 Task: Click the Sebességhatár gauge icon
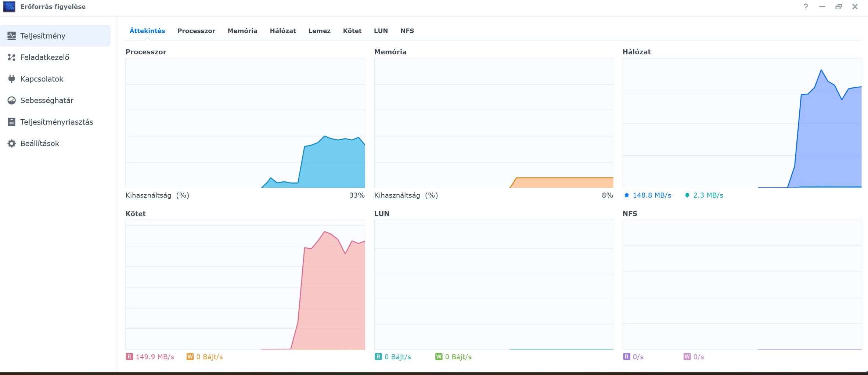pyautogui.click(x=12, y=100)
